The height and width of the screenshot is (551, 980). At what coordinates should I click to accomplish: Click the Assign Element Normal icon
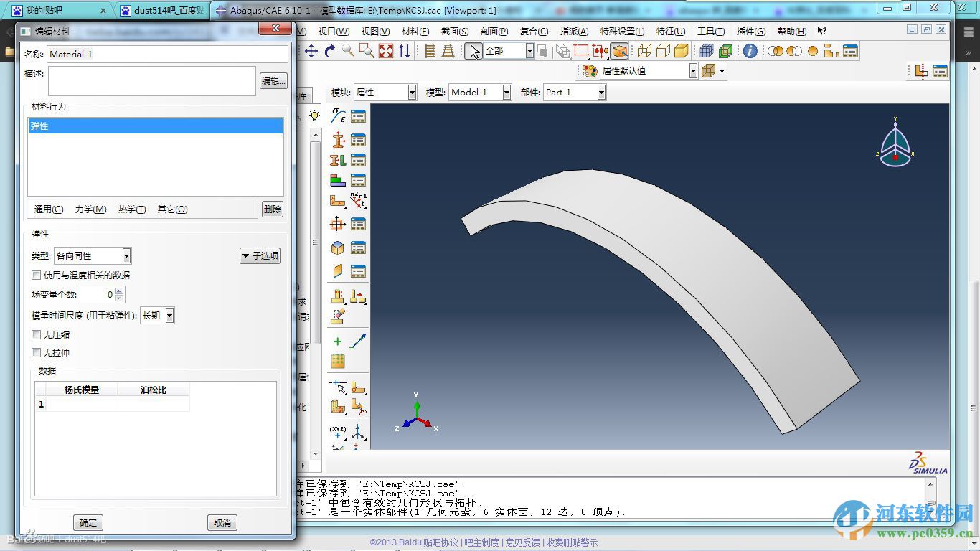click(x=358, y=202)
